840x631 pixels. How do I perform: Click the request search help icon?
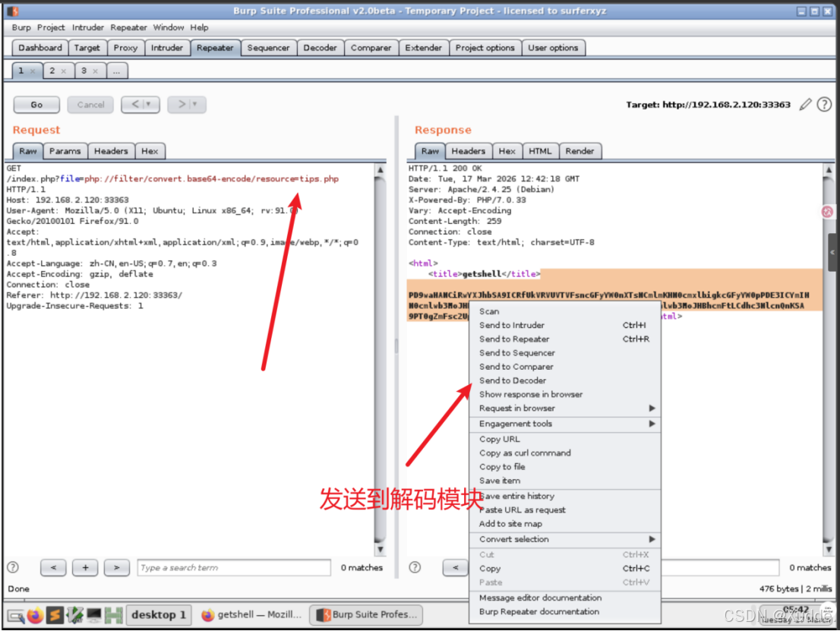[14, 567]
